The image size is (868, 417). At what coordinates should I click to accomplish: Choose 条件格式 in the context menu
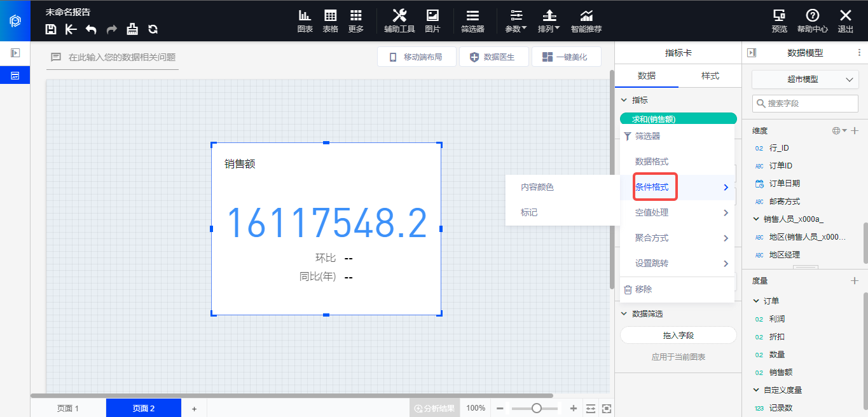click(x=677, y=187)
